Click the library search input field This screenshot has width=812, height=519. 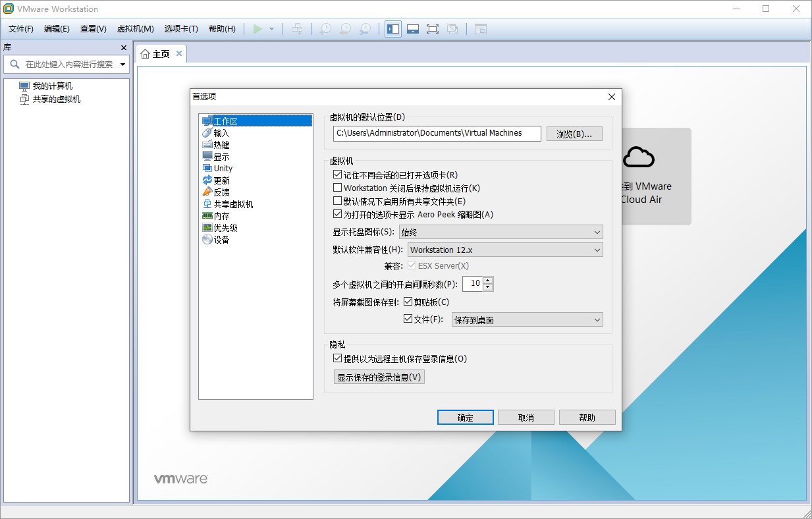pyautogui.click(x=66, y=64)
